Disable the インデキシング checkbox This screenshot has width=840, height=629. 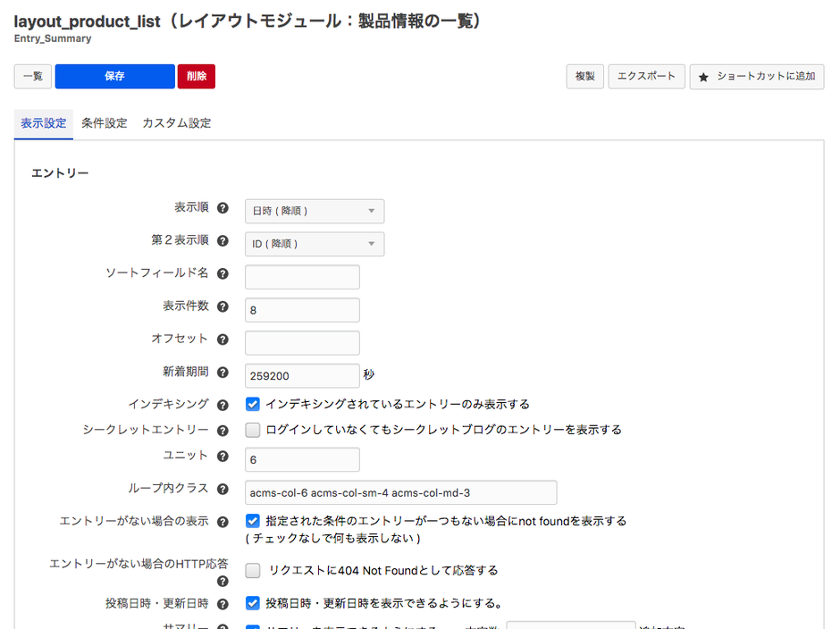253,403
